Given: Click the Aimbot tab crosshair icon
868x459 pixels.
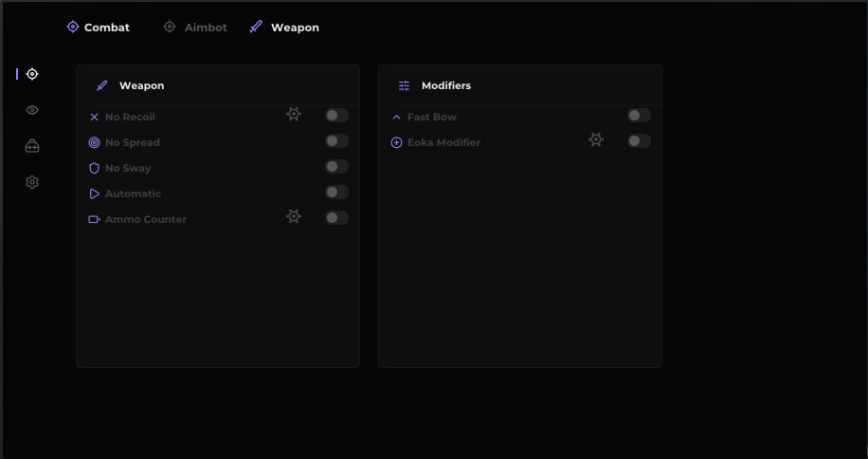Looking at the screenshot, I should point(170,27).
